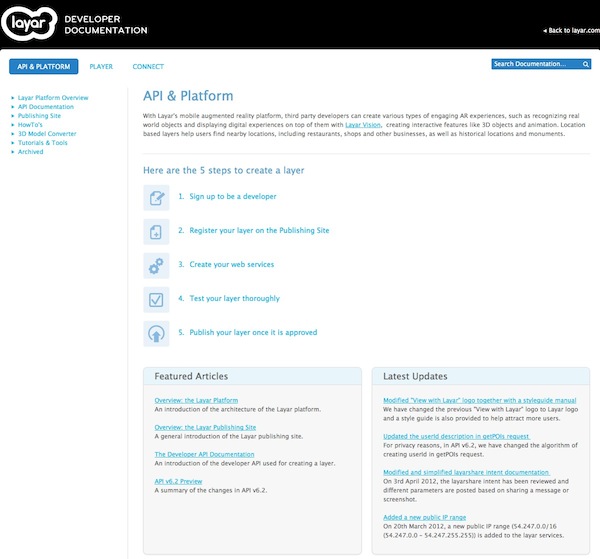Click the sign-up pencil icon for step 1
The height and width of the screenshot is (559, 600).
click(156, 197)
